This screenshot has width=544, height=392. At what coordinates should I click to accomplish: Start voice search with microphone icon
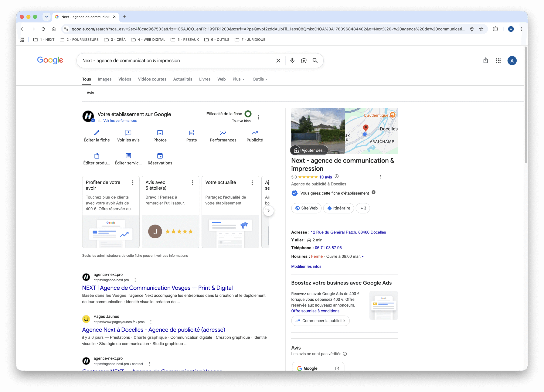point(292,60)
